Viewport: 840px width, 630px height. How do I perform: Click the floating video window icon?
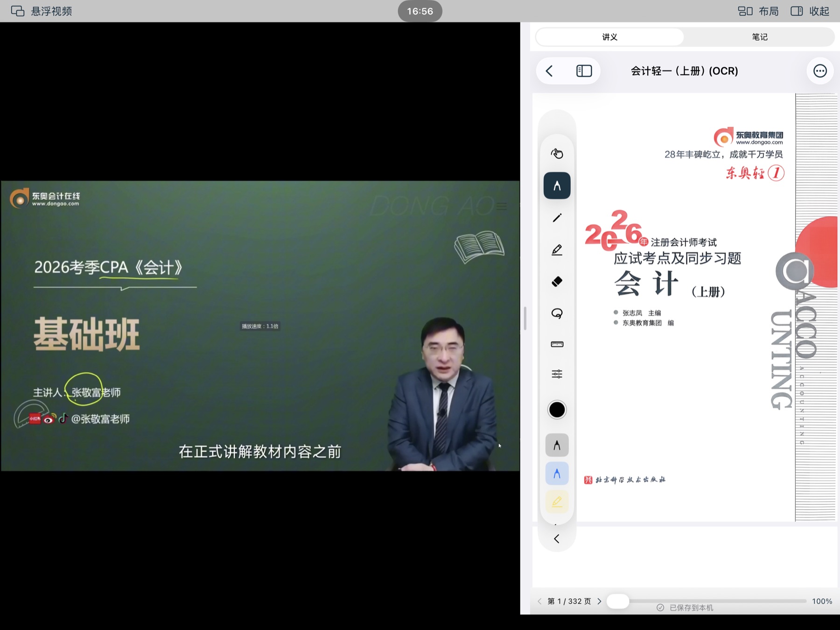18,11
